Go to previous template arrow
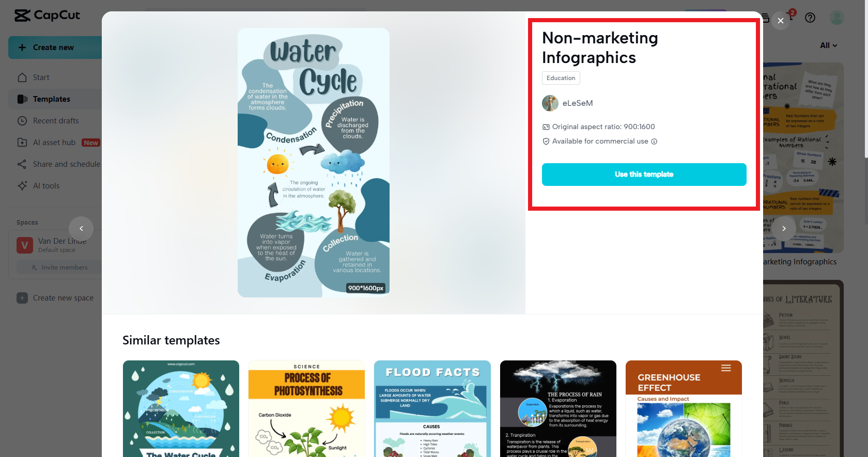The image size is (868, 457). tap(81, 228)
